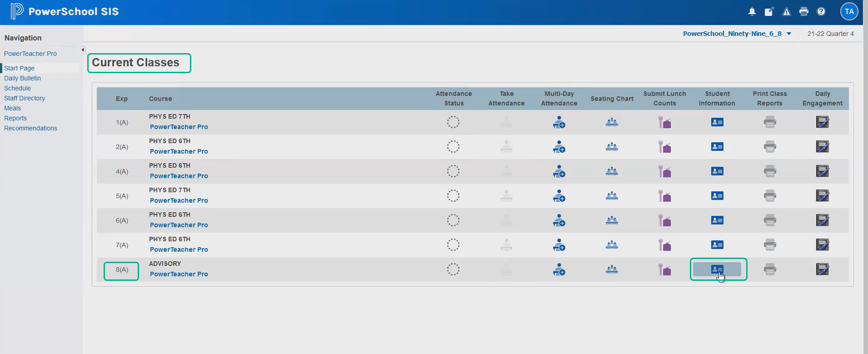The width and height of the screenshot is (868, 354).
Task: Click the alert triangle icon in header
Action: tap(786, 12)
